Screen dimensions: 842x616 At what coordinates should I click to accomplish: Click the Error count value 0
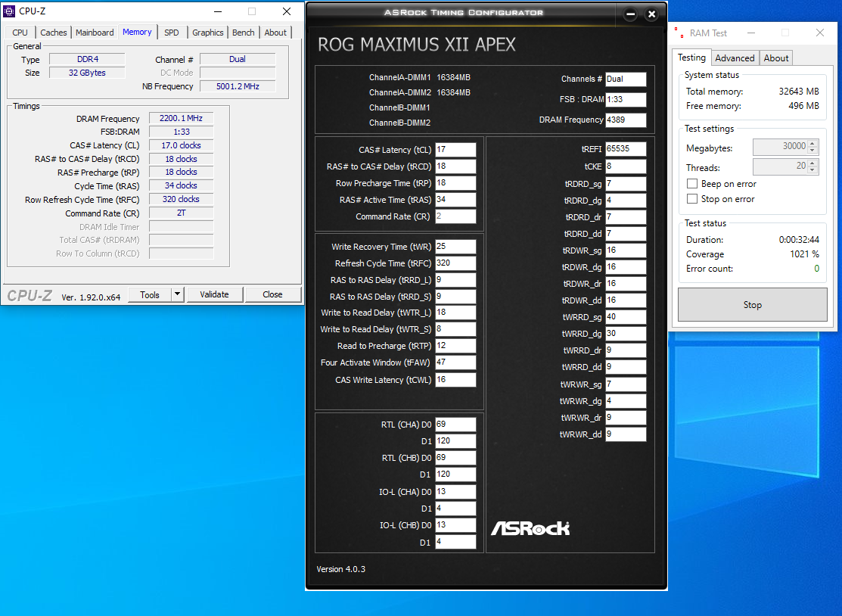click(x=817, y=269)
